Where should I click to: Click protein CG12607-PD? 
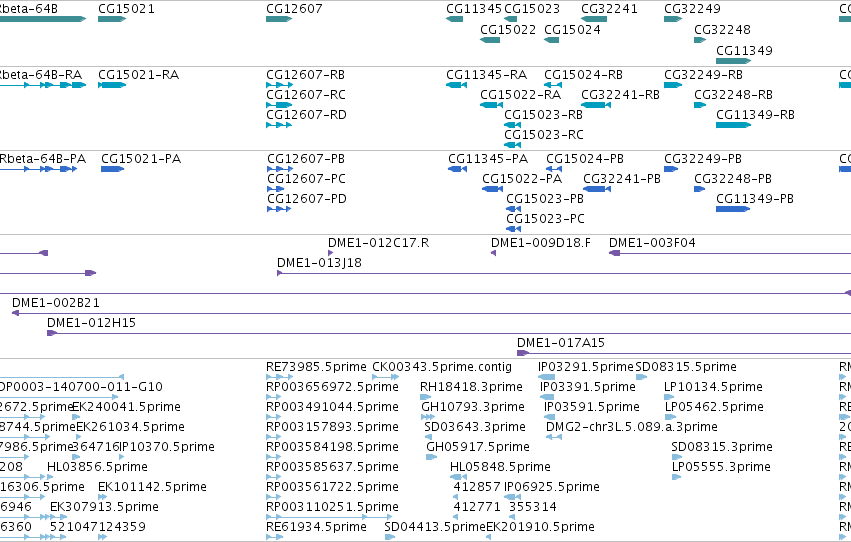coord(279,209)
